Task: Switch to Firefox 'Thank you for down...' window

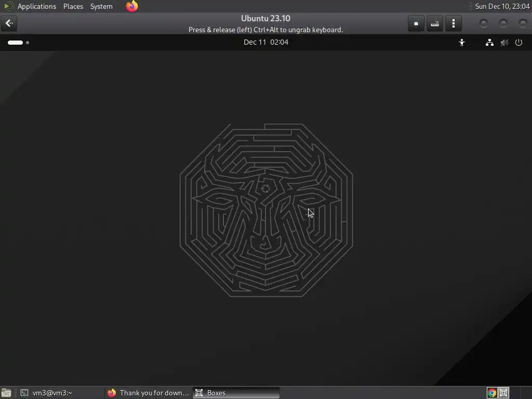Action: coord(148,393)
